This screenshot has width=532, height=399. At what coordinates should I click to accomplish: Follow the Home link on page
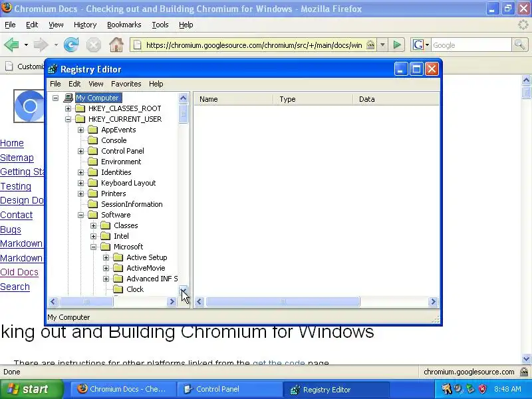click(x=12, y=143)
